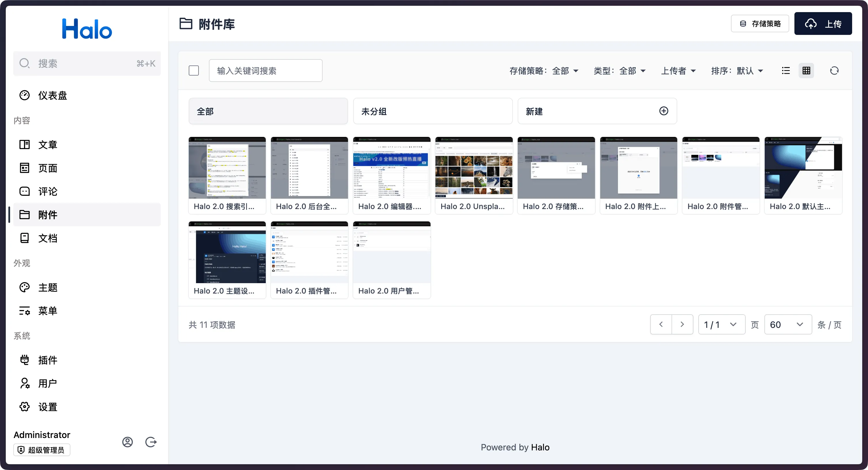Open the 存储策略 button in header
This screenshot has height=470, width=868.
coord(759,24)
